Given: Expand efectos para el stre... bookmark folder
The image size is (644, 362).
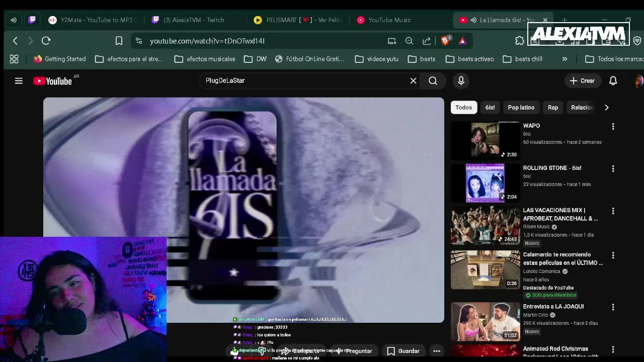Looking at the screenshot, I should [129, 59].
